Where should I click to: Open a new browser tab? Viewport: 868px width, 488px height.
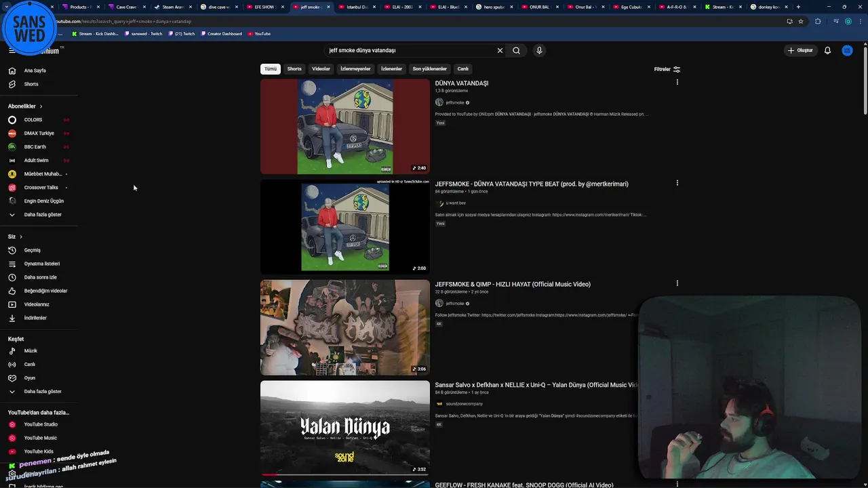798,7
